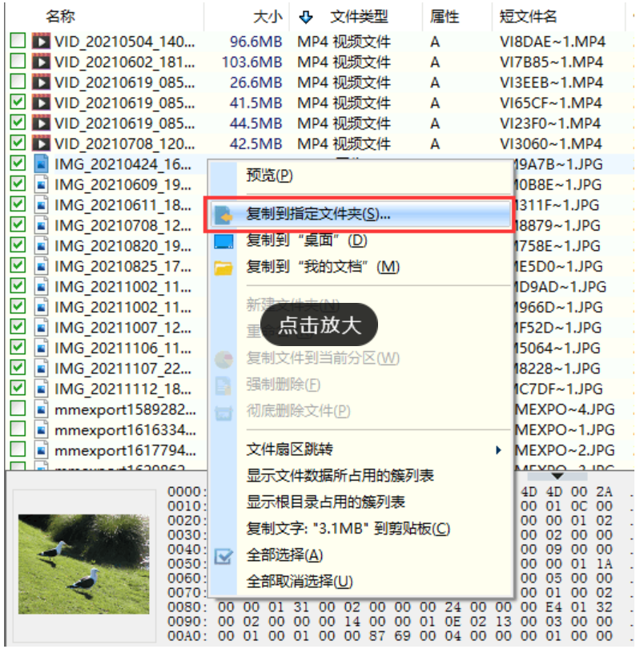Click the yellow folder icon for 我的文档
644x649 pixels.
point(223,268)
